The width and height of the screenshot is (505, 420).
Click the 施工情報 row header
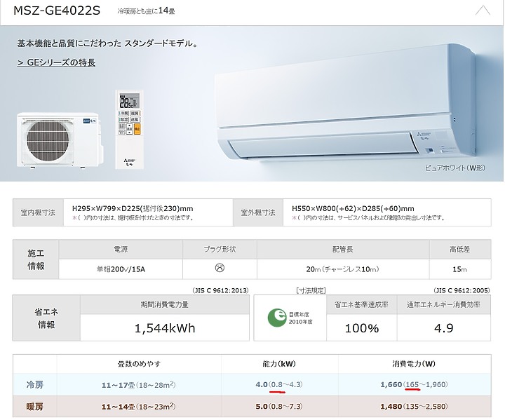[x=36, y=259]
